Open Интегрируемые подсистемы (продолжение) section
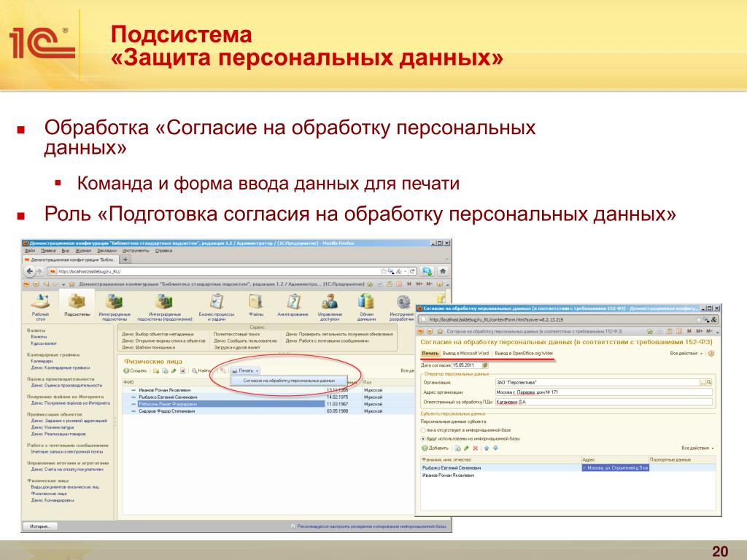 [x=164, y=307]
